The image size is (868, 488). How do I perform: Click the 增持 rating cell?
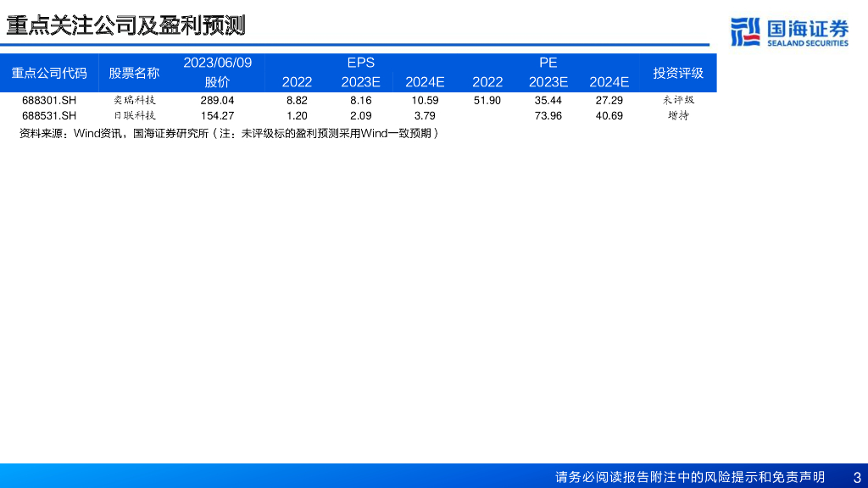click(x=678, y=115)
